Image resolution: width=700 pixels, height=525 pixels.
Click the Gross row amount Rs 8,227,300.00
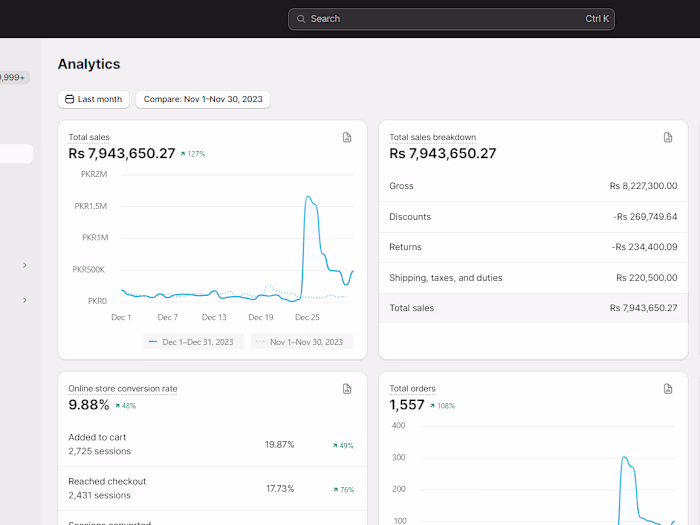(643, 186)
